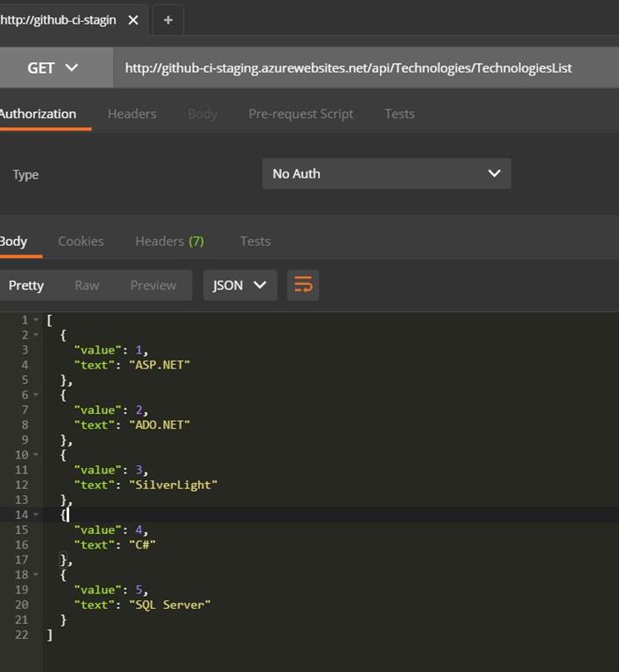Switch to Raw response view
Viewport: 619px width, 672px height.
tap(87, 285)
